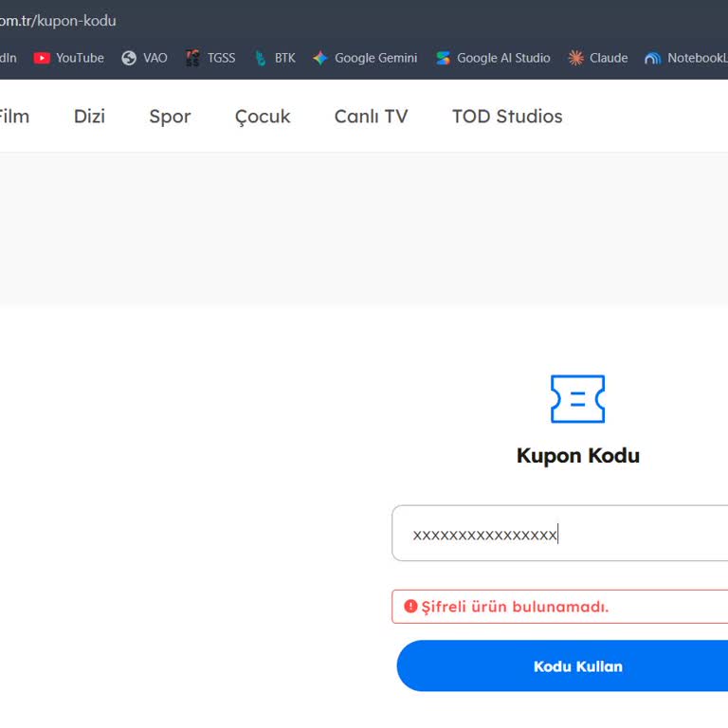Viewport: 728px width, 728px height.
Task: Open the Canlı TV menu
Action: (x=371, y=116)
